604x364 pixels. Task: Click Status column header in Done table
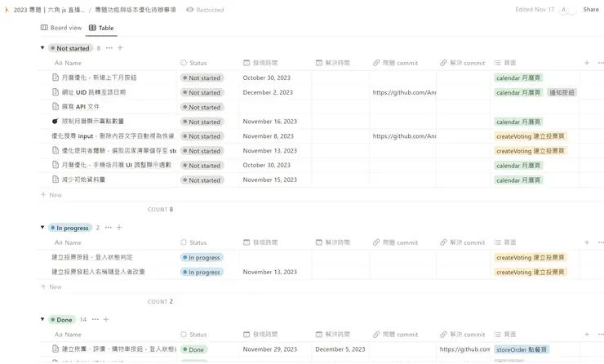[193, 335]
